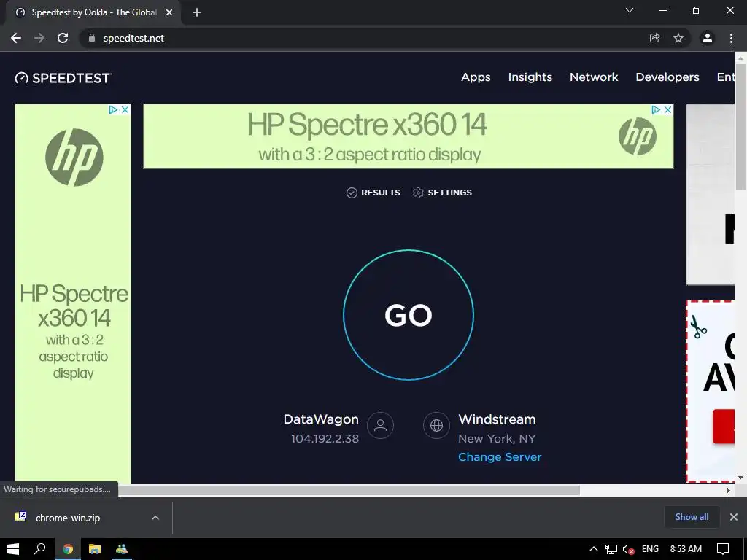
Task: Click the horizontal page scrollbar
Action: pos(349,490)
